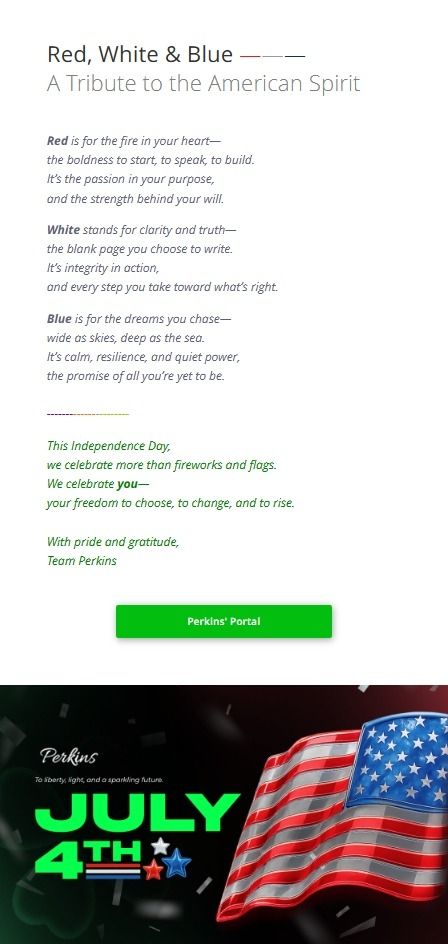This screenshot has width=448, height=944.
Task: Click the 'Team Perkins' signature text
Action: click(x=82, y=560)
